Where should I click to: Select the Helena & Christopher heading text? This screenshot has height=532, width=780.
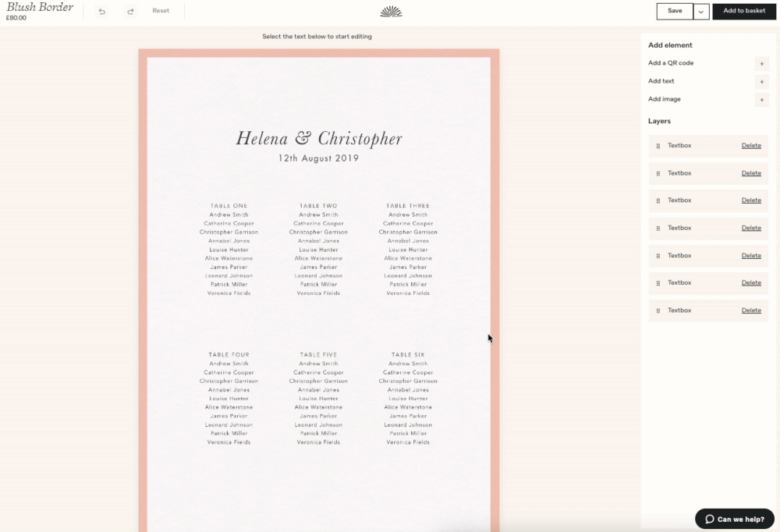click(x=319, y=139)
